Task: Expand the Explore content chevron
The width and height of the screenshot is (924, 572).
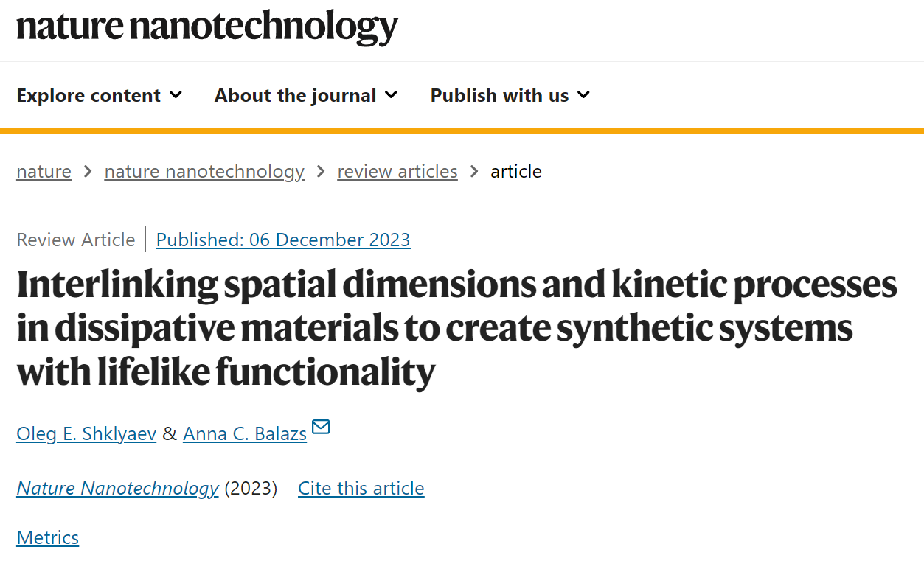Action: [x=176, y=95]
